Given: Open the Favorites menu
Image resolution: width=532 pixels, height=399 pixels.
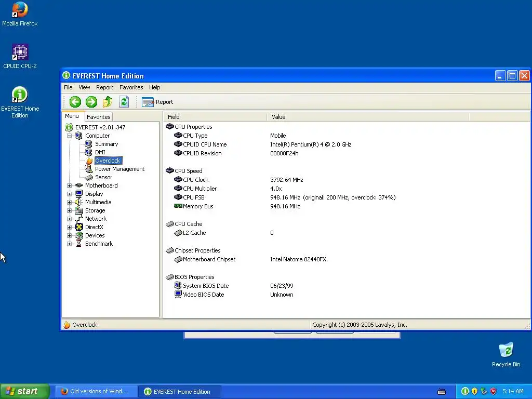Looking at the screenshot, I should [x=131, y=87].
